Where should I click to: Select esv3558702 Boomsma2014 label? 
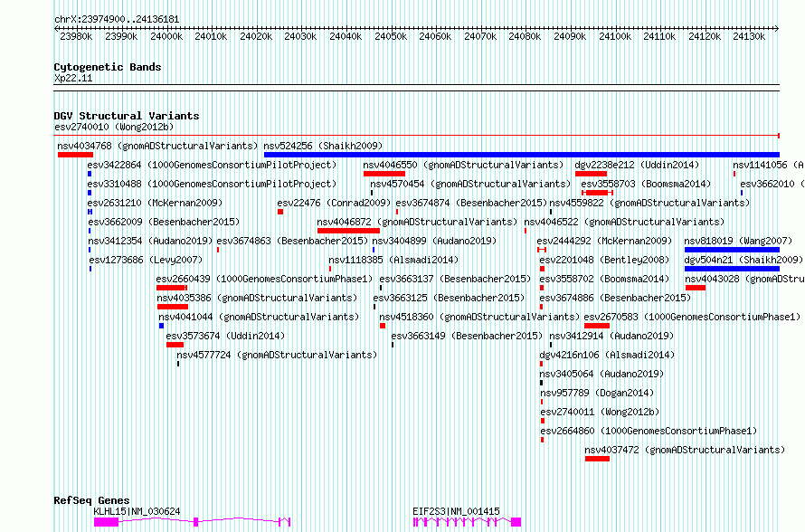(x=605, y=279)
